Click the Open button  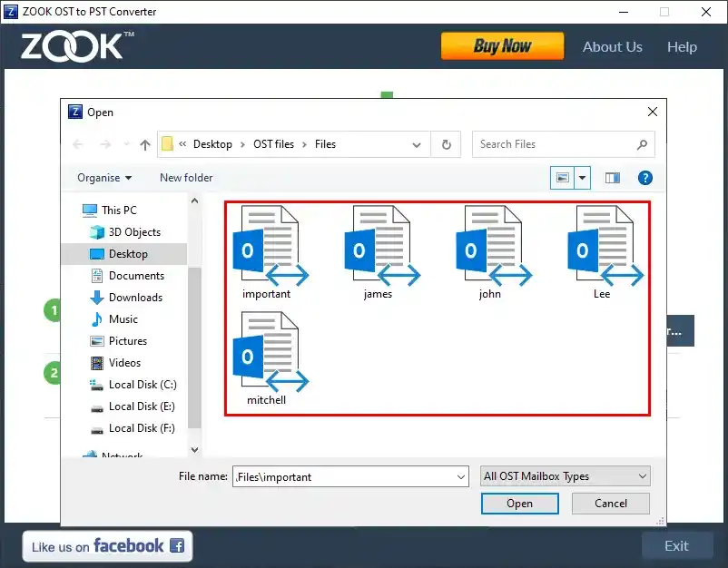pos(519,504)
